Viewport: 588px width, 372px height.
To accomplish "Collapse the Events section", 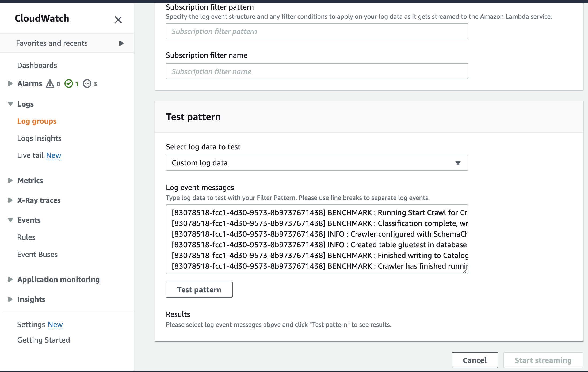I will pos(10,220).
